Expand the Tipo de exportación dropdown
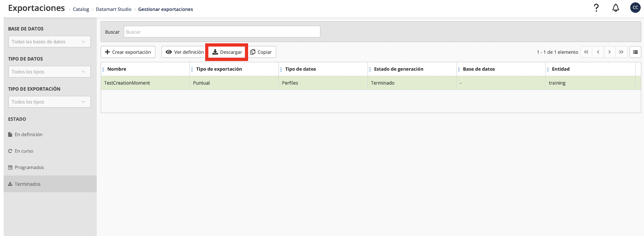This screenshot has height=236, width=644. (49, 102)
